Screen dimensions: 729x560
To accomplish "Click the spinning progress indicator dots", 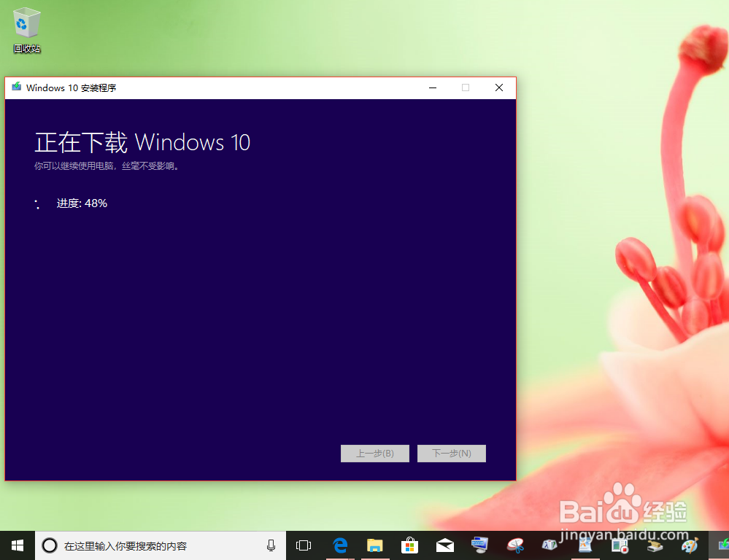I will click(37, 203).
